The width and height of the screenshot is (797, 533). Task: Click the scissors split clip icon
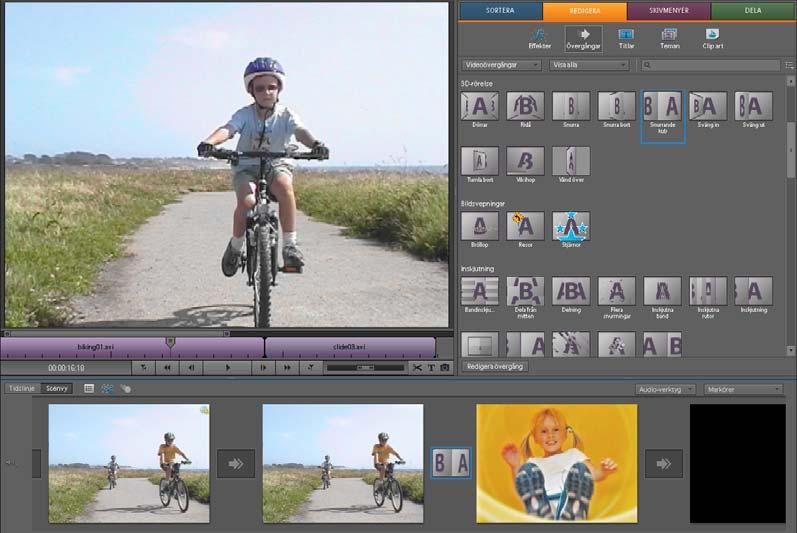click(x=417, y=367)
